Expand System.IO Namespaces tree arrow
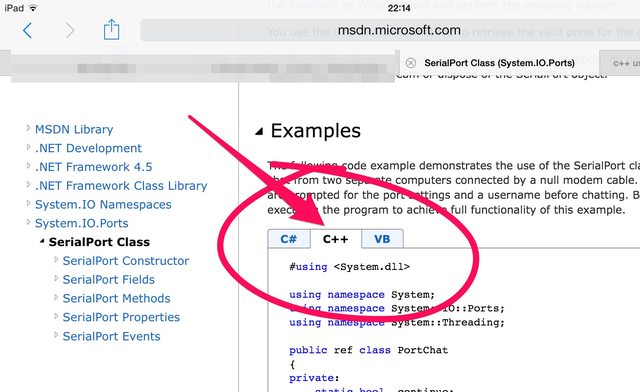Image resolution: width=640 pixels, height=392 pixels. pyautogui.click(x=28, y=203)
